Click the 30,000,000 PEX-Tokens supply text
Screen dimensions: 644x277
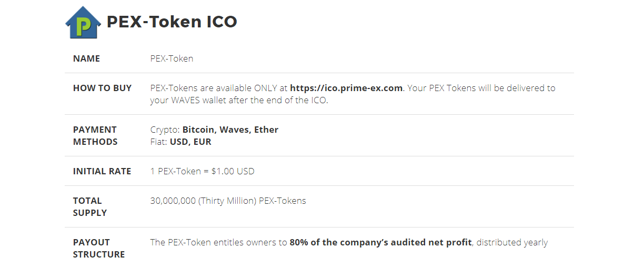(228, 201)
